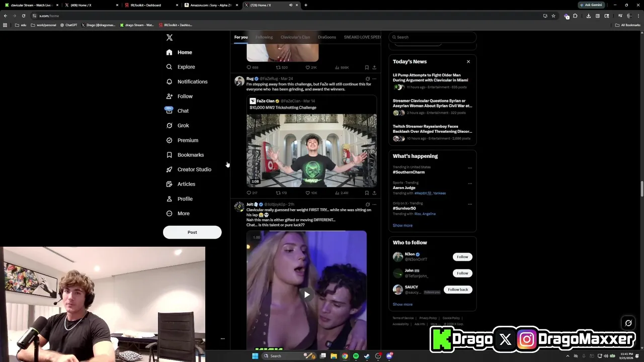
Task: Click Show more under Who to follow
Action: (x=403, y=305)
